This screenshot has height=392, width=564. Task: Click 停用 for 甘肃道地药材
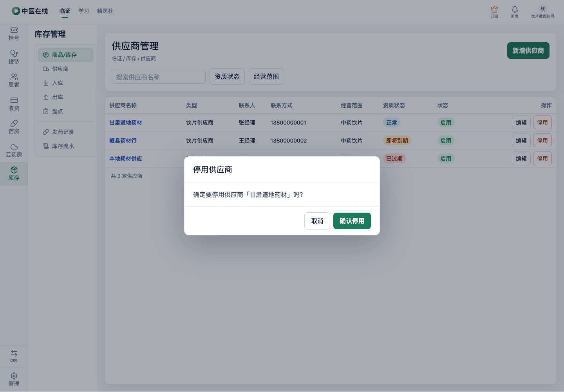point(542,123)
